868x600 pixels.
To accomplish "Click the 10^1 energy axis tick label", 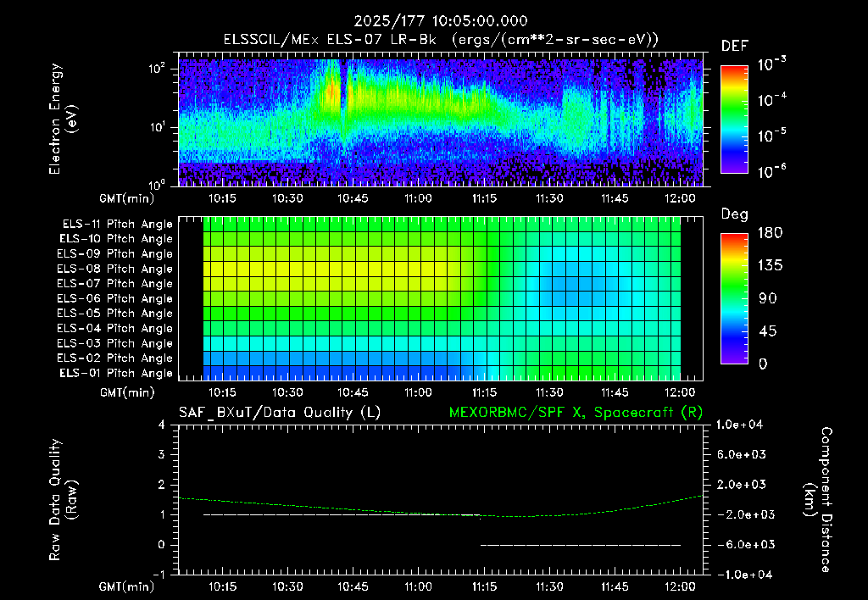I will tap(157, 127).
